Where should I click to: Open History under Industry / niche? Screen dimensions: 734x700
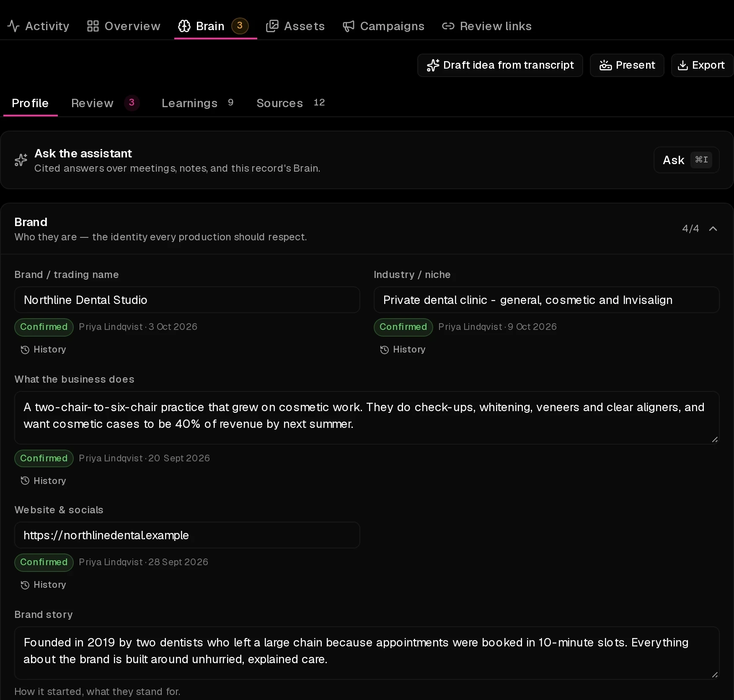click(x=403, y=350)
